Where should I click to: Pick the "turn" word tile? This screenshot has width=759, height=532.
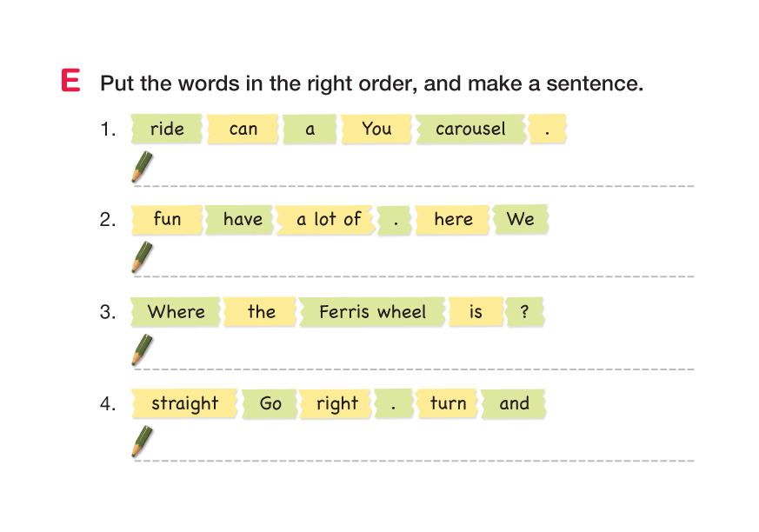pos(448,403)
